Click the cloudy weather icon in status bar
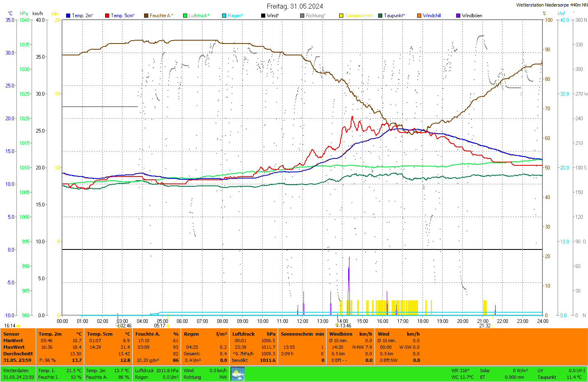The height and width of the screenshot is (382, 588). click(x=238, y=374)
